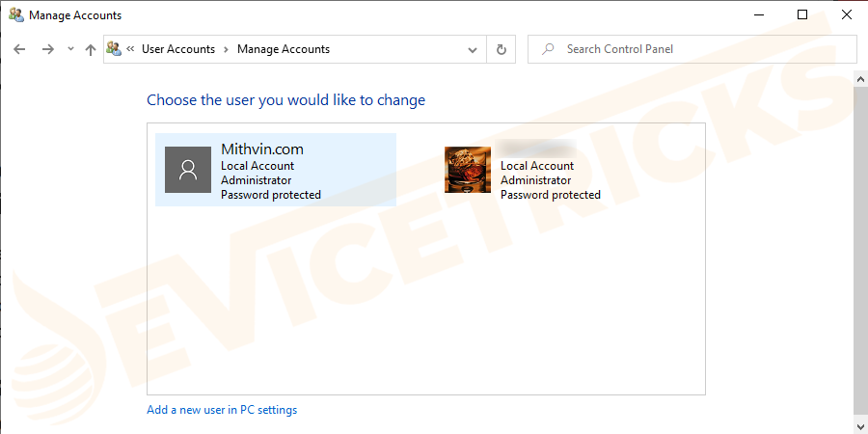Select the second account picture thumbnail

coord(468,170)
